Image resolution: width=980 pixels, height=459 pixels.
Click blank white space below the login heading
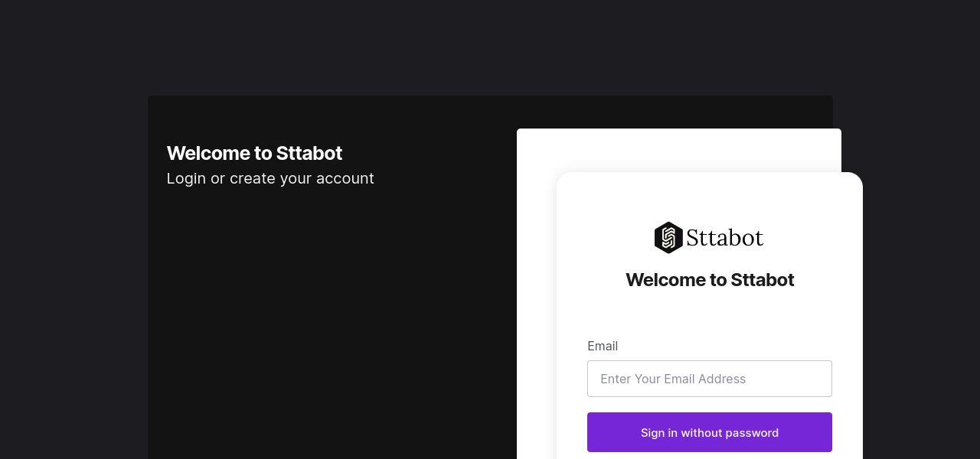tap(710, 315)
